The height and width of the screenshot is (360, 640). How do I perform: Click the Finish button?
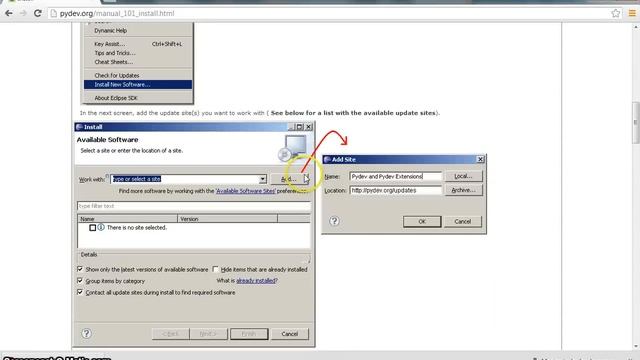tap(249, 333)
